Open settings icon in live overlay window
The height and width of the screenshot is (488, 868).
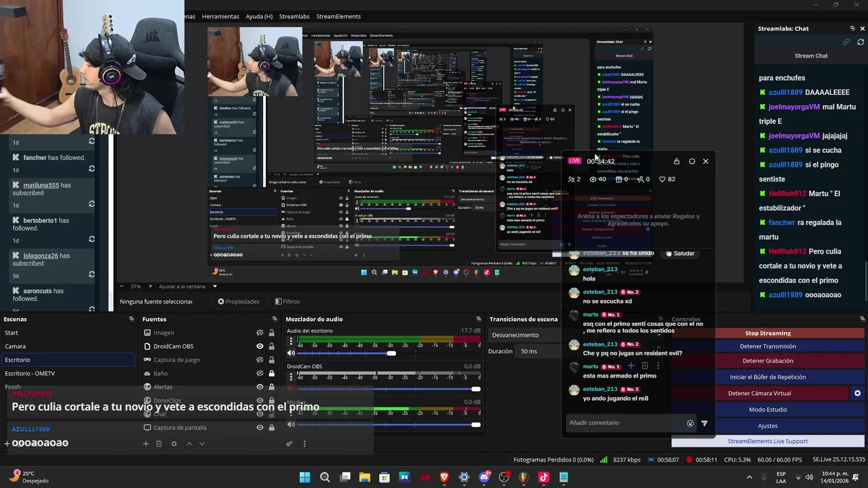(x=692, y=161)
